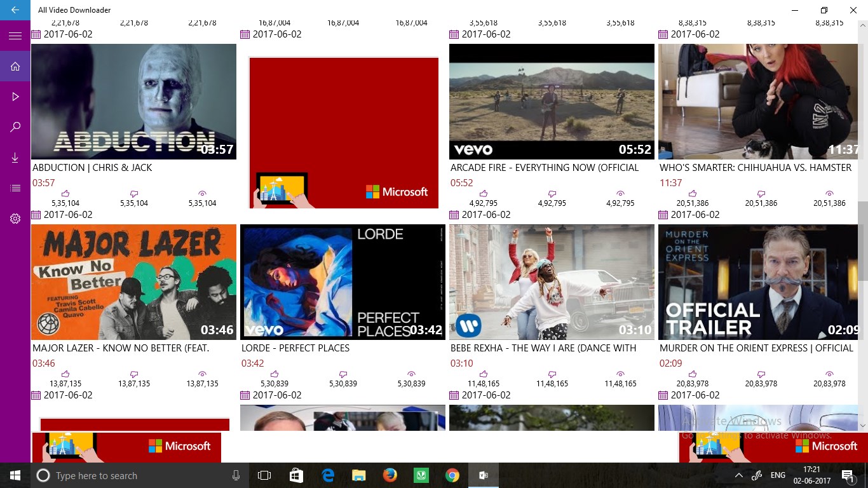Click the calendar icon above the MAJOR LAZER thumbnail
868x488 pixels.
coord(36,215)
